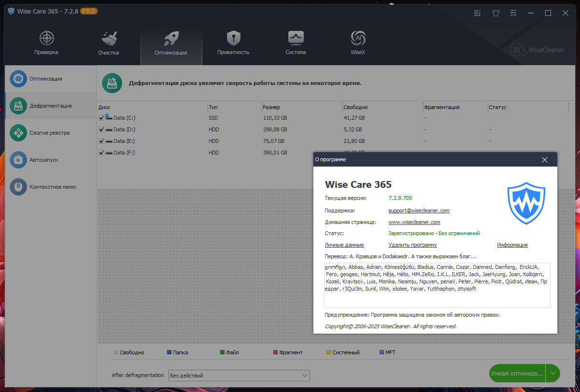
Task: Open the WiseX AI tab
Action: click(x=358, y=43)
